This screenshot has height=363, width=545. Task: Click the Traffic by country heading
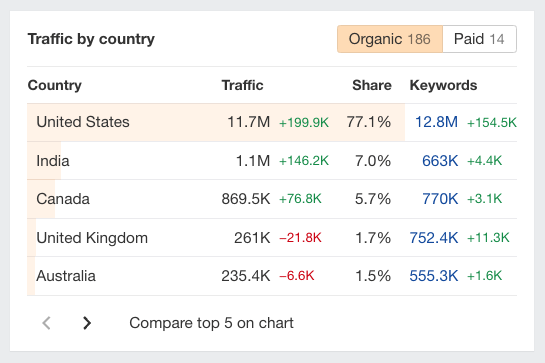click(91, 39)
